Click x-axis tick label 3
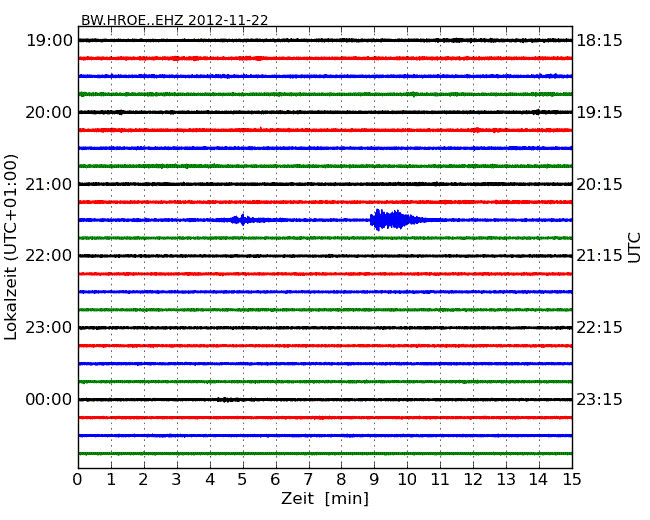The width and height of the screenshot is (650, 520). pyautogui.click(x=177, y=479)
